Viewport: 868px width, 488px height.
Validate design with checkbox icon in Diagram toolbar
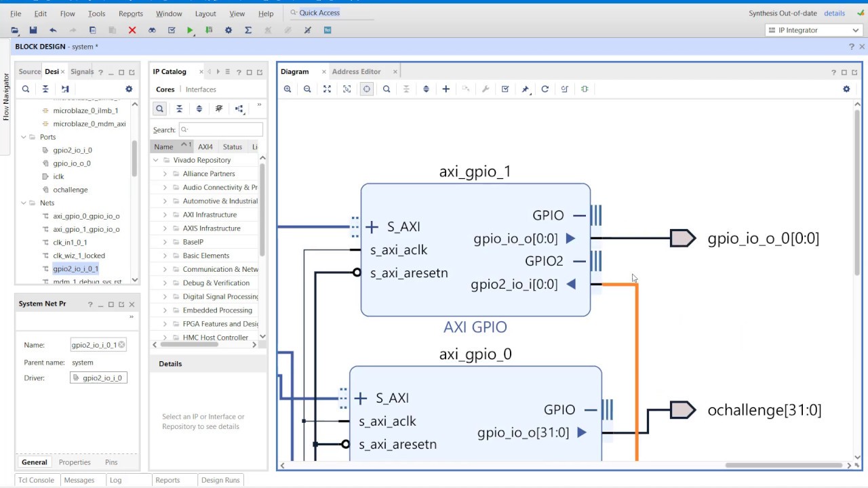point(505,89)
